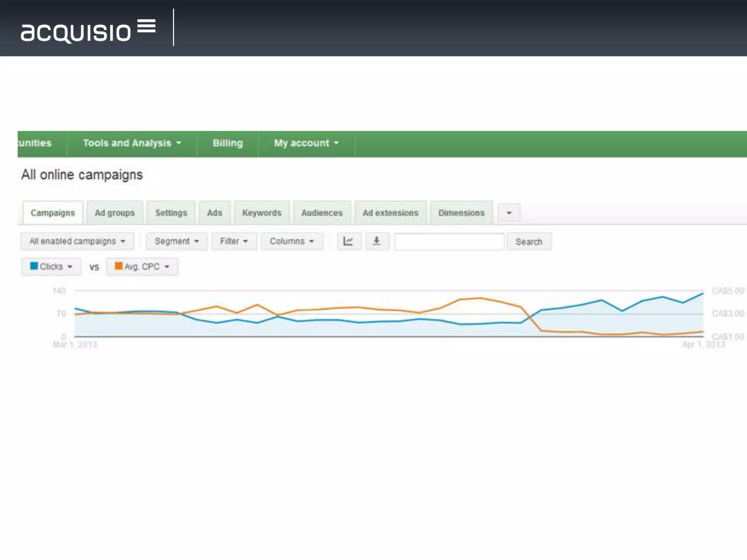Screen dimensions: 747x560
Task: Open the My account menu
Action: tap(306, 143)
